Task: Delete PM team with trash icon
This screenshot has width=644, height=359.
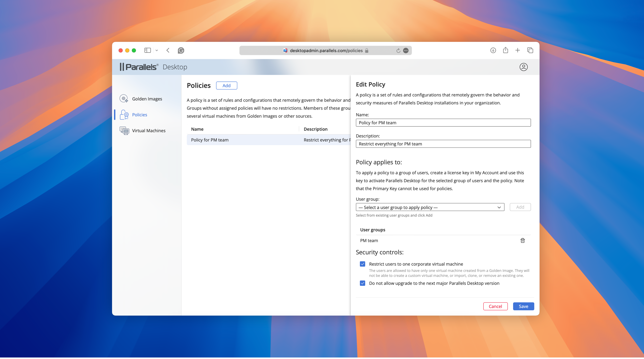Action: click(523, 241)
